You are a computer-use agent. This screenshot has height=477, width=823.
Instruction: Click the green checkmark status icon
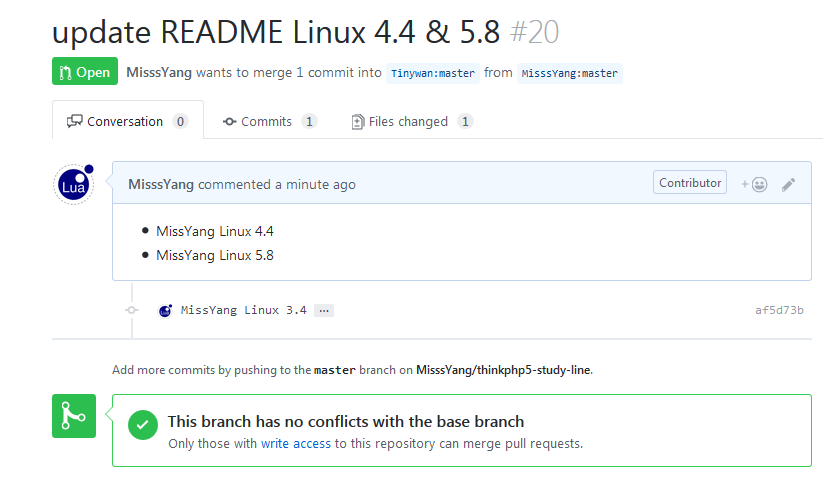pyautogui.click(x=143, y=425)
